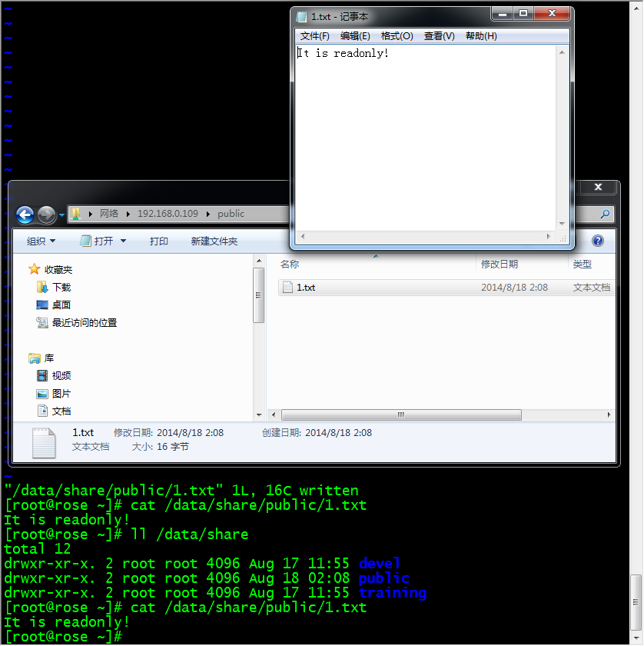This screenshot has width=644, height=646.
Task: Open the 编辑(E) menu in Notepad
Action: point(355,36)
